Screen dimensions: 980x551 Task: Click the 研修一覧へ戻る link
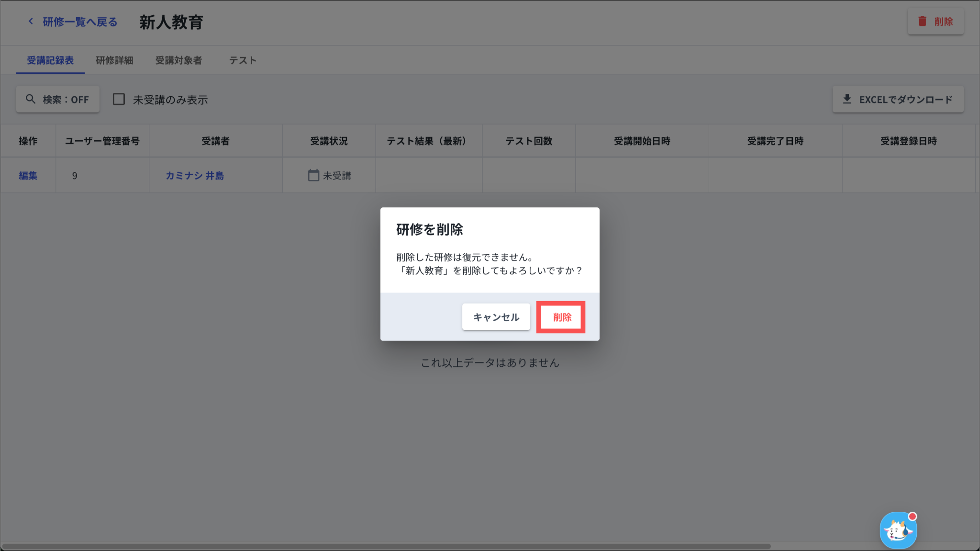point(80,22)
